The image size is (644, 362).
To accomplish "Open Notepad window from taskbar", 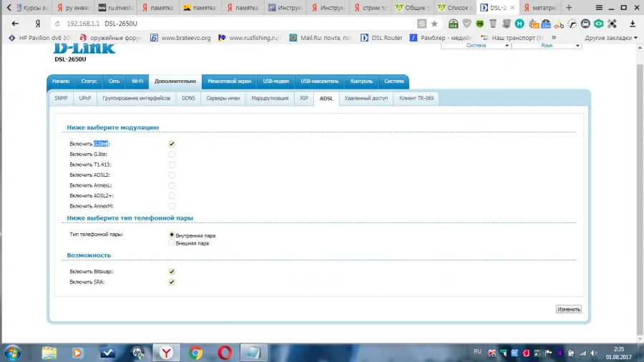I will coord(253,353).
